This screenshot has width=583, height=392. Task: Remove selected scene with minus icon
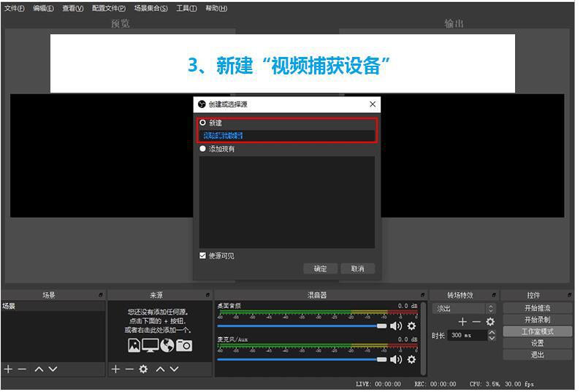tap(22, 369)
